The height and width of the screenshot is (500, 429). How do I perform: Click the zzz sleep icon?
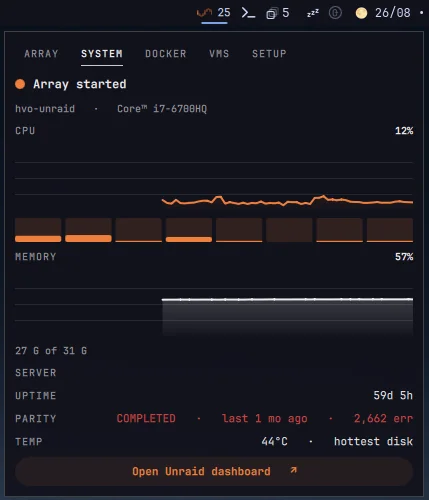[313, 13]
